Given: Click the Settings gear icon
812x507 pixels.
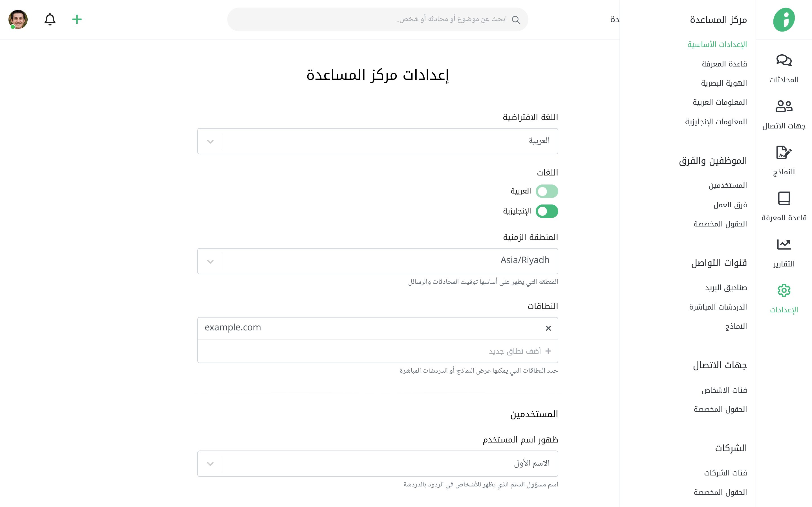Looking at the screenshot, I should (x=784, y=290).
